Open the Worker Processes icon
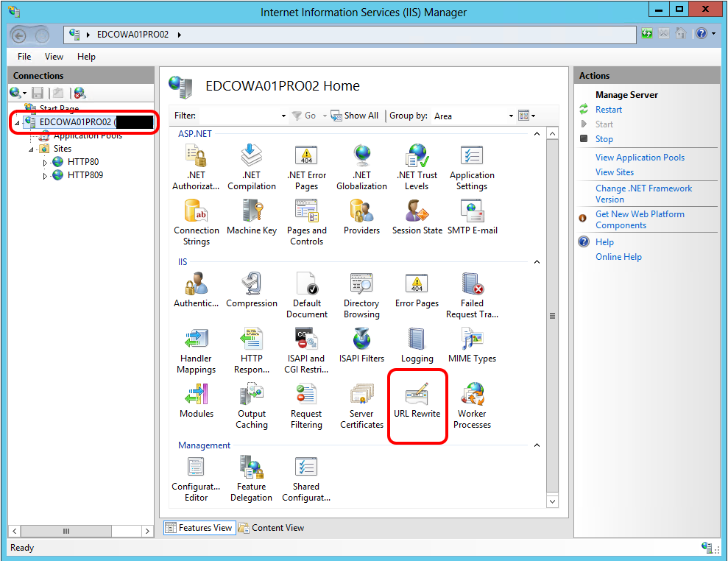Image resolution: width=728 pixels, height=561 pixels. [472, 406]
